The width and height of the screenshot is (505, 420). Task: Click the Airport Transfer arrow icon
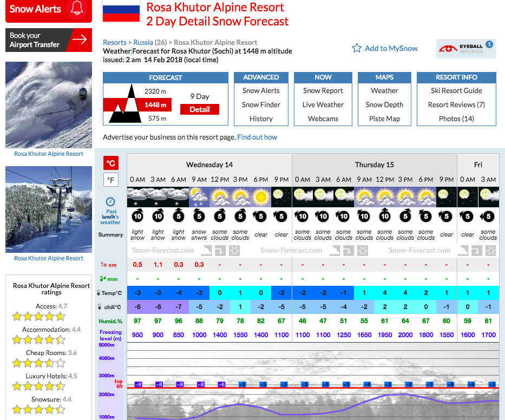point(80,40)
